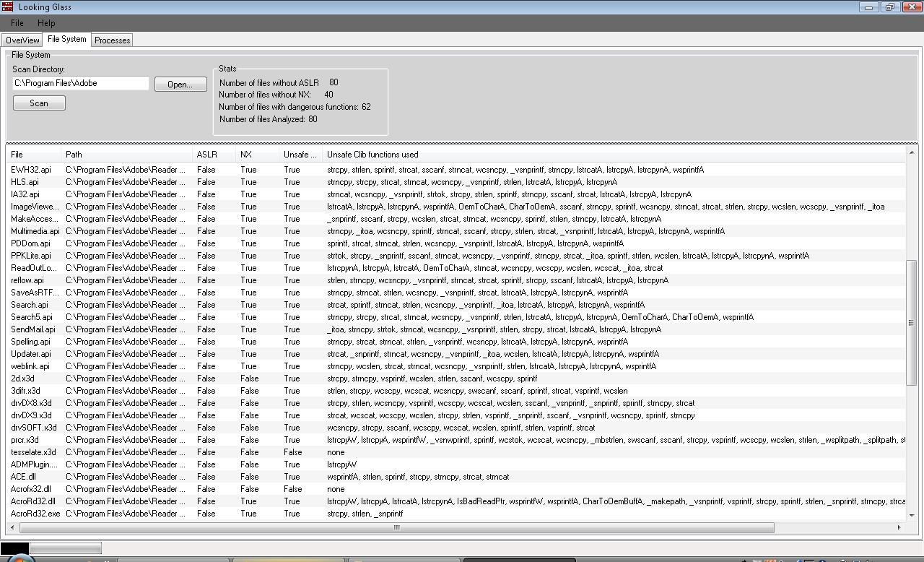Select the PDDom.api row
Viewport: 924px width, 562px height.
(x=456, y=243)
